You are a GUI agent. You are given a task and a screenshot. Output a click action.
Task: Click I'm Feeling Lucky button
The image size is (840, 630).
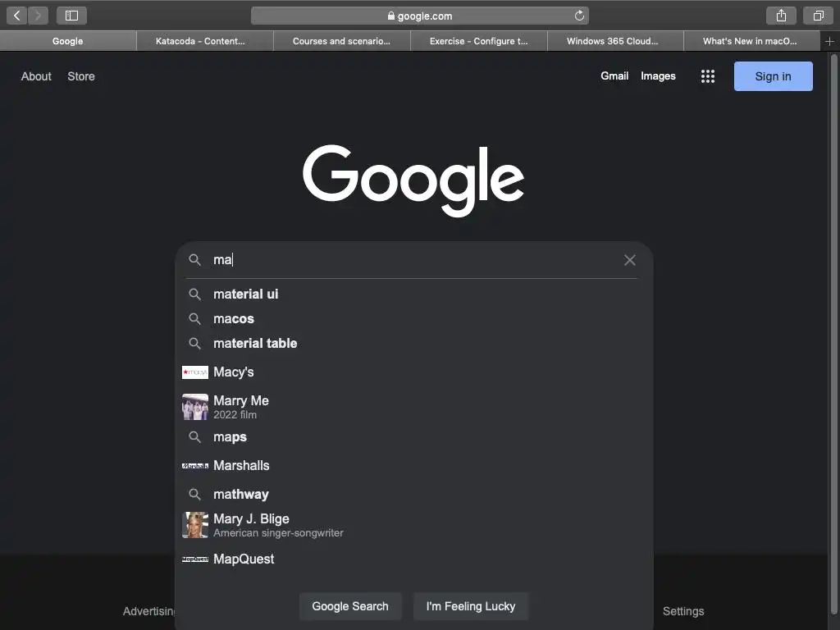click(x=471, y=606)
